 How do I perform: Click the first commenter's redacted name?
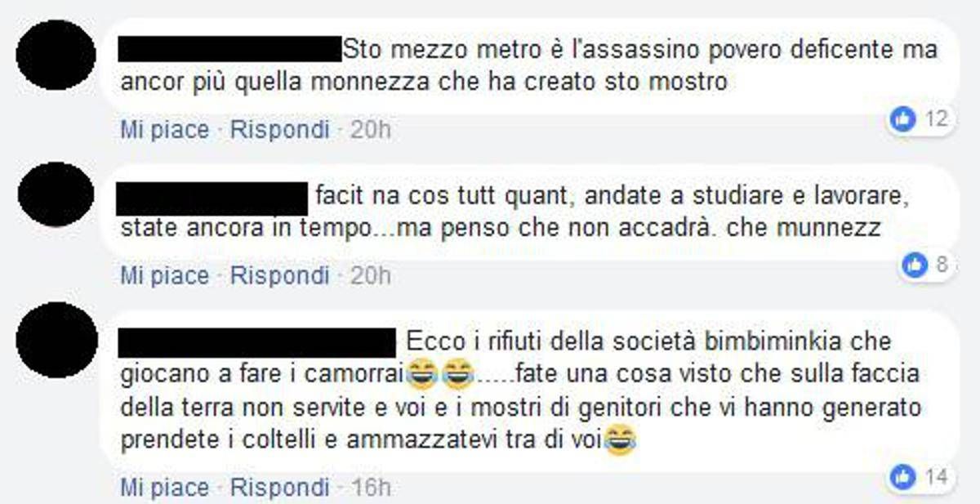(229, 49)
